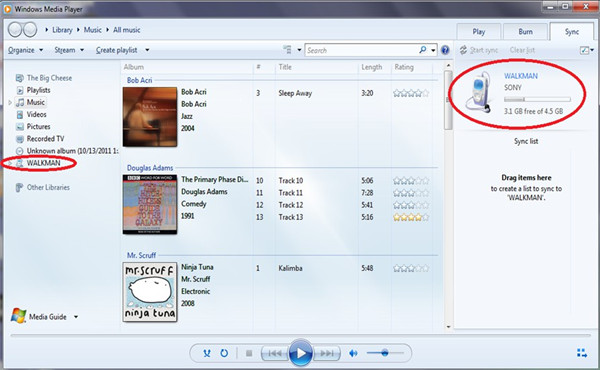Click the Hitchhiker's Guide album cover thumbnail
This screenshot has width=600, height=370.
pyautogui.click(x=150, y=204)
